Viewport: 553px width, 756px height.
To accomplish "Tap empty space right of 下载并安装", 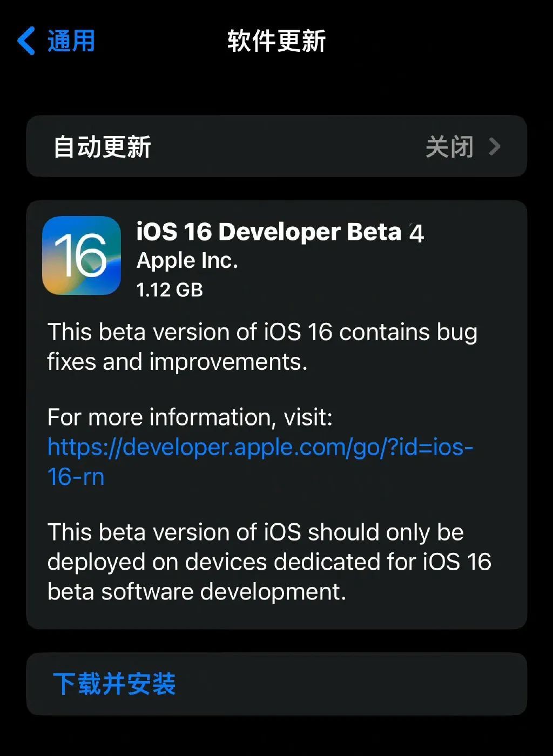I will click(351, 684).
